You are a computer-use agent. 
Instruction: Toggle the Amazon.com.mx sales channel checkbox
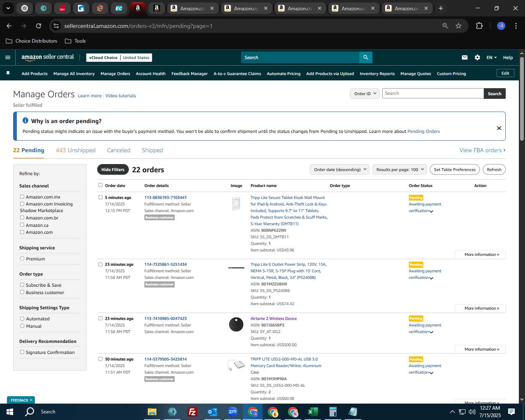coord(22,196)
